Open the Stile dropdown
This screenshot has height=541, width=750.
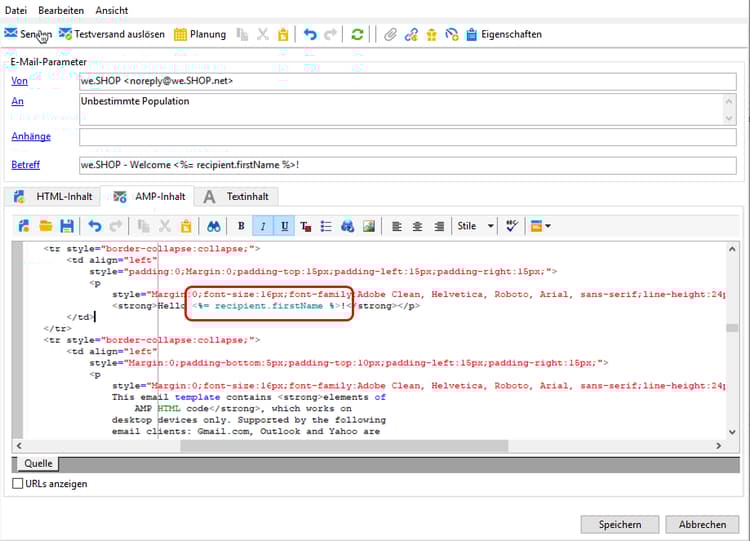pos(475,226)
